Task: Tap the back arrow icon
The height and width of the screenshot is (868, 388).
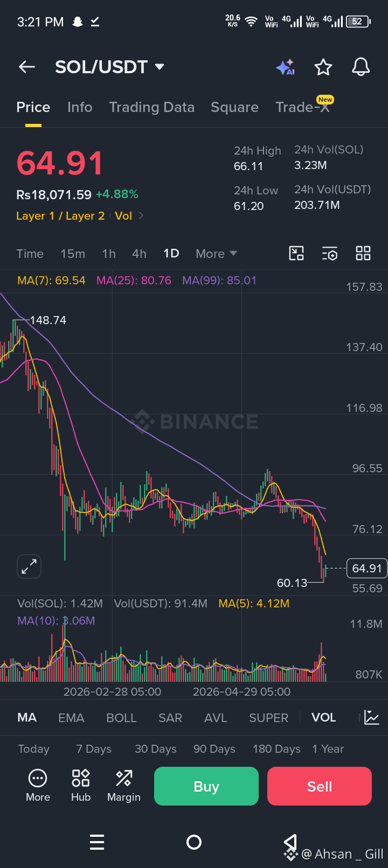Action: [26, 67]
